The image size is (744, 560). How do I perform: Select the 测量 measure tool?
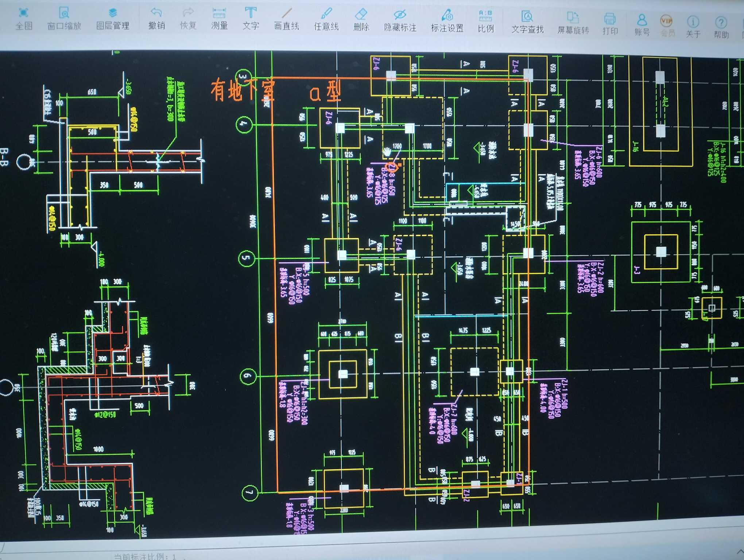click(x=219, y=19)
